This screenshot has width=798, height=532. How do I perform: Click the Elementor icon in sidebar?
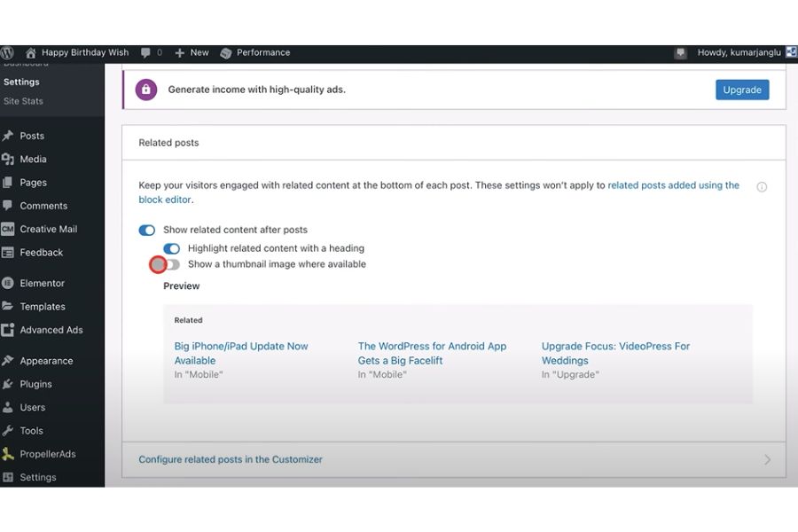coord(8,283)
